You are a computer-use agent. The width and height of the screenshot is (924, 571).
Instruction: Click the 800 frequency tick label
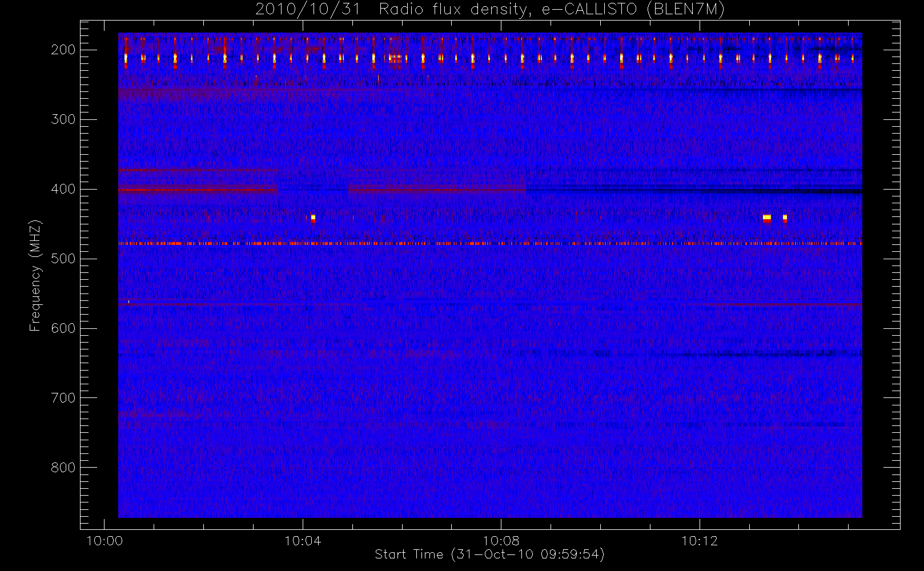(63, 468)
